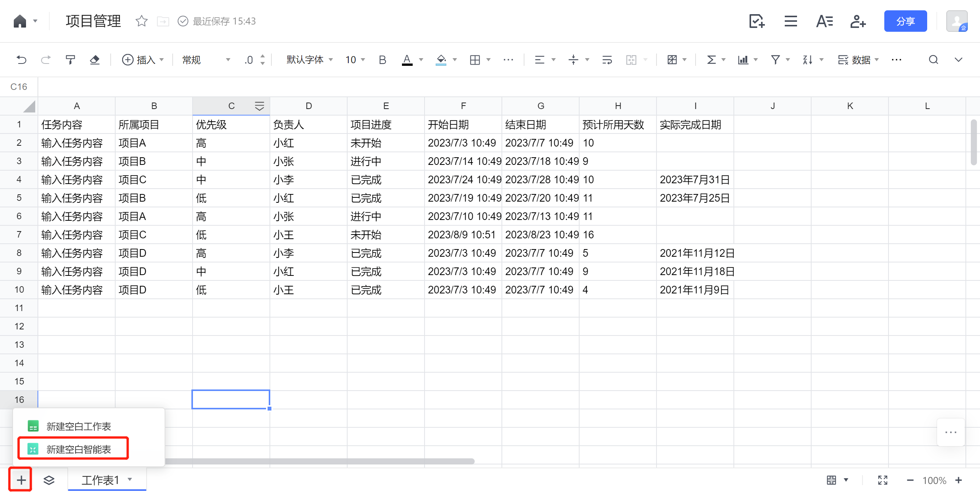Open the sheet list layers icon
The image size is (980, 492).
pyautogui.click(x=49, y=480)
